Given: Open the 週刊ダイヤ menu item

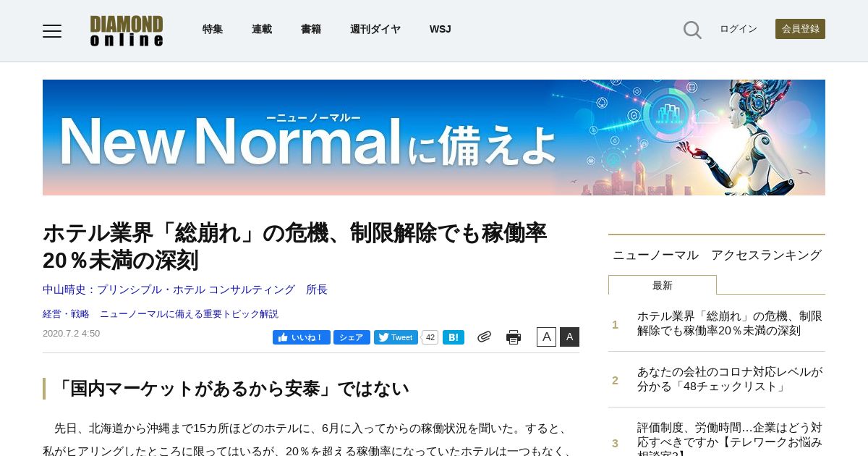Looking at the screenshot, I should 375,29.
